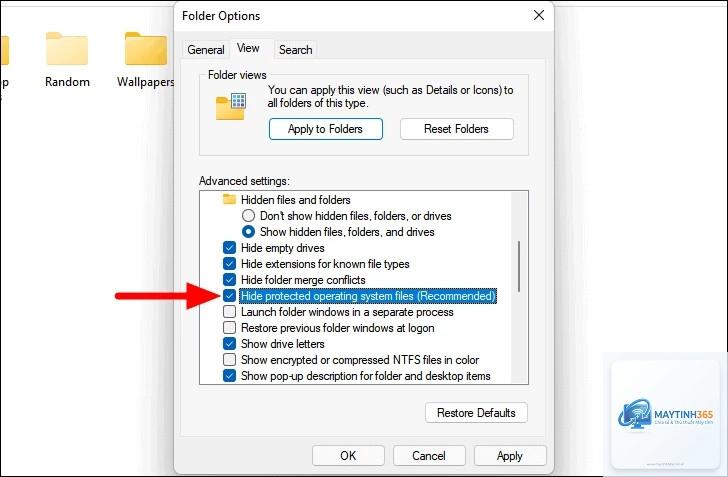The image size is (728, 477).
Task: Uncheck Show drive letters
Action: tap(229, 344)
